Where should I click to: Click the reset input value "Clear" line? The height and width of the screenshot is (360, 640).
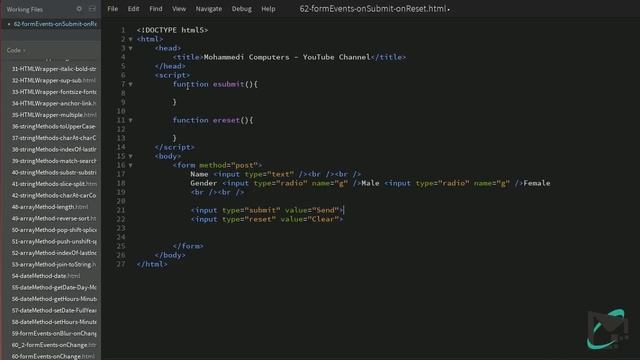(x=267, y=219)
